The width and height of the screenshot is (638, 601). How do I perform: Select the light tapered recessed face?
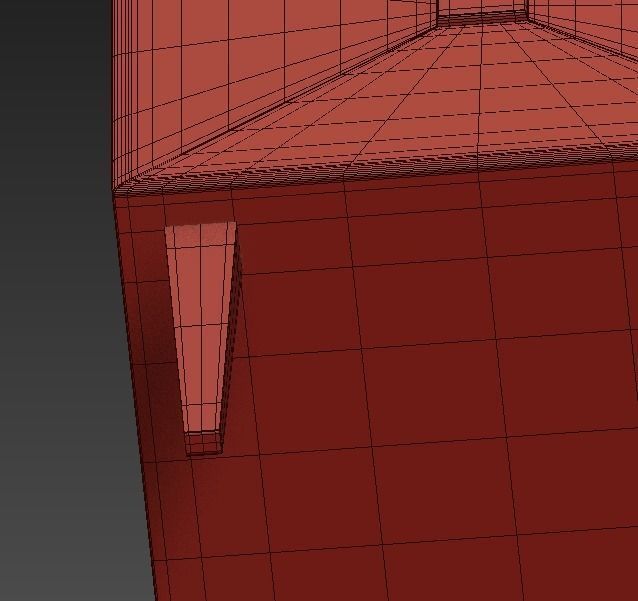200,326
